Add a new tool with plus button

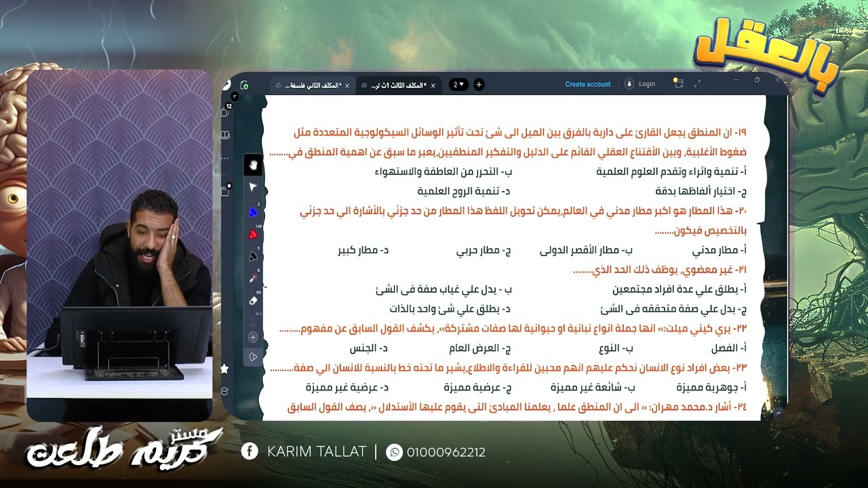[x=253, y=337]
